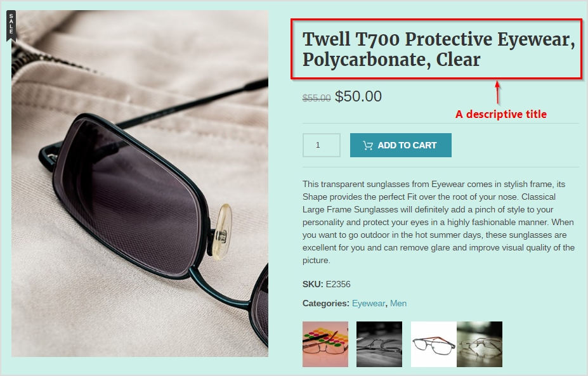Select the black-and-white glasses thumbnail

click(x=379, y=344)
